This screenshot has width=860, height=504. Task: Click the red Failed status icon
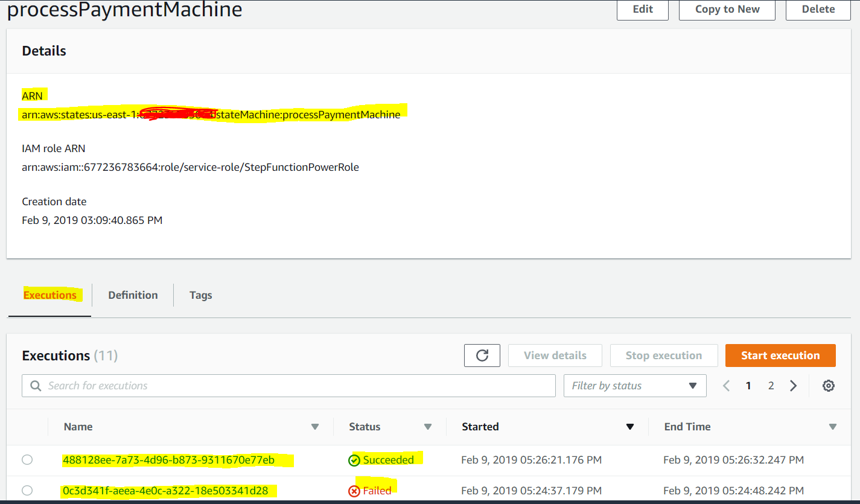pyautogui.click(x=354, y=491)
